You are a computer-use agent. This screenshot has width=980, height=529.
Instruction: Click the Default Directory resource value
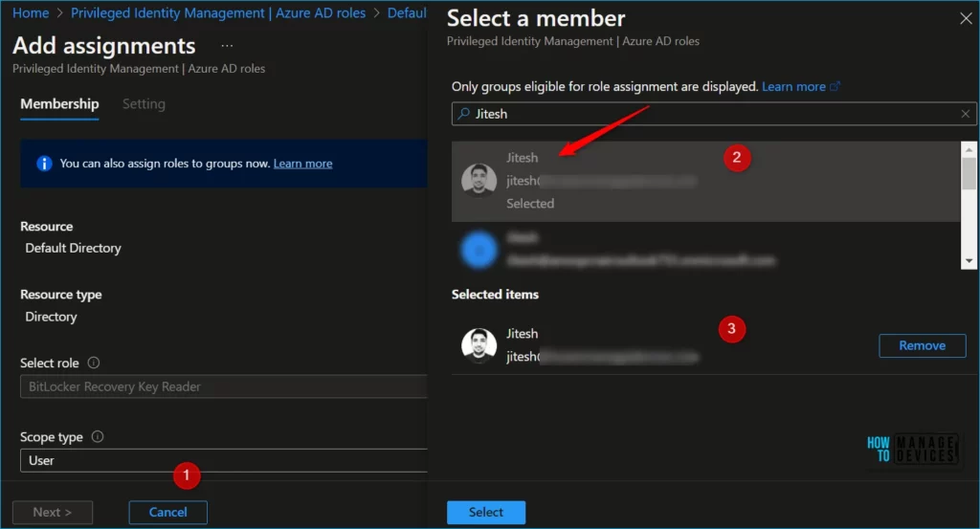[73, 248]
